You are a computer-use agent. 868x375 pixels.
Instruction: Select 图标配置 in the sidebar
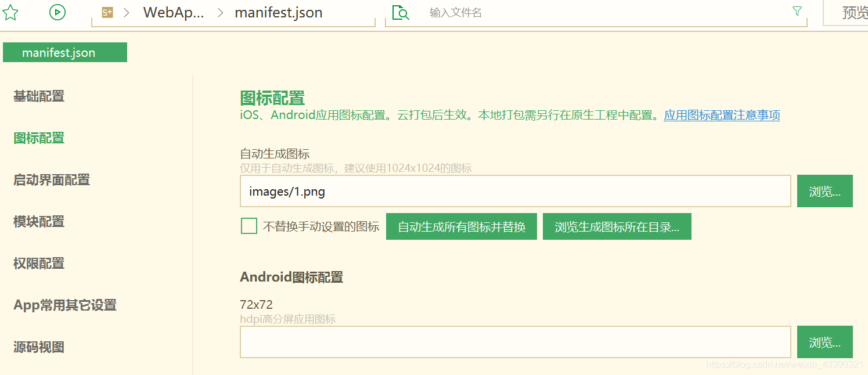tap(39, 138)
